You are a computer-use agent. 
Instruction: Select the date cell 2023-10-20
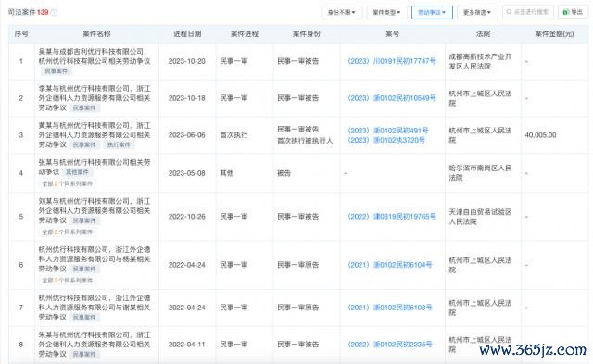(187, 61)
